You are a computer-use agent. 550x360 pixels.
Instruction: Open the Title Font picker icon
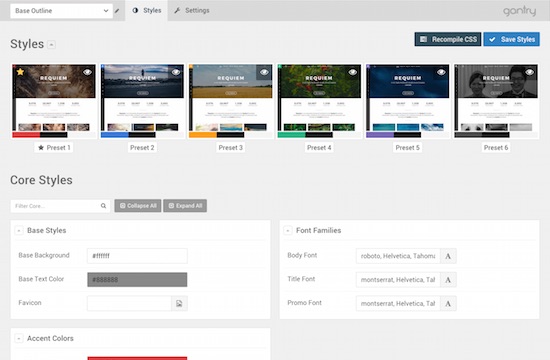point(448,280)
